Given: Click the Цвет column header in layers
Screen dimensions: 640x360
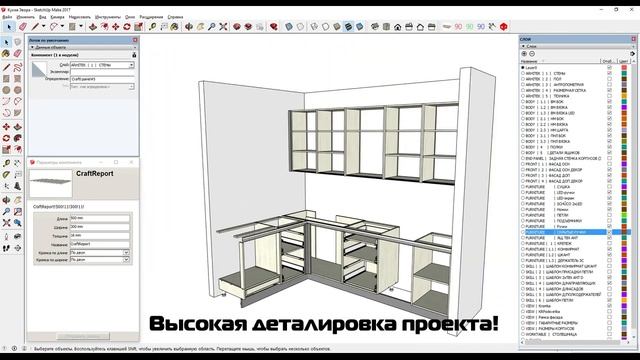Looking at the screenshot, I should pyautogui.click(x=623, y=61).
